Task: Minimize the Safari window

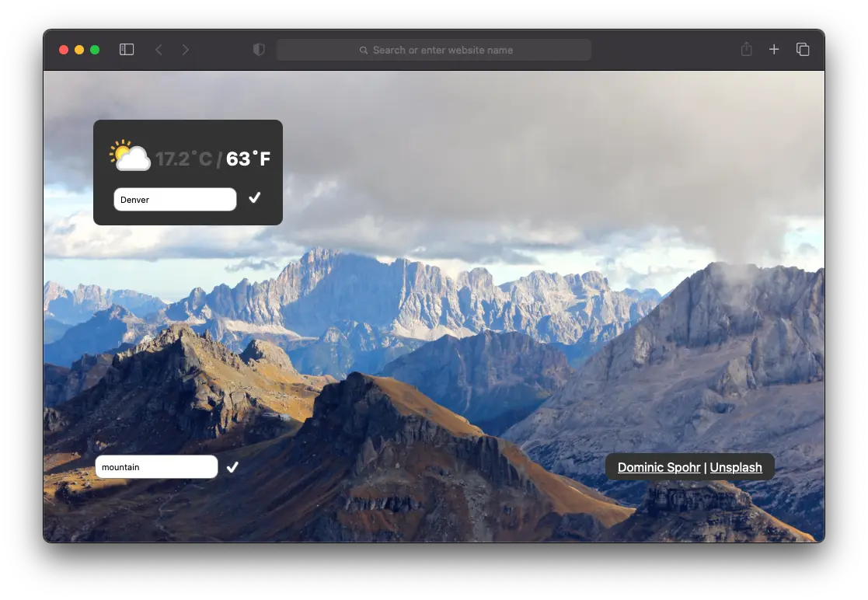Action: coord(79,50)
